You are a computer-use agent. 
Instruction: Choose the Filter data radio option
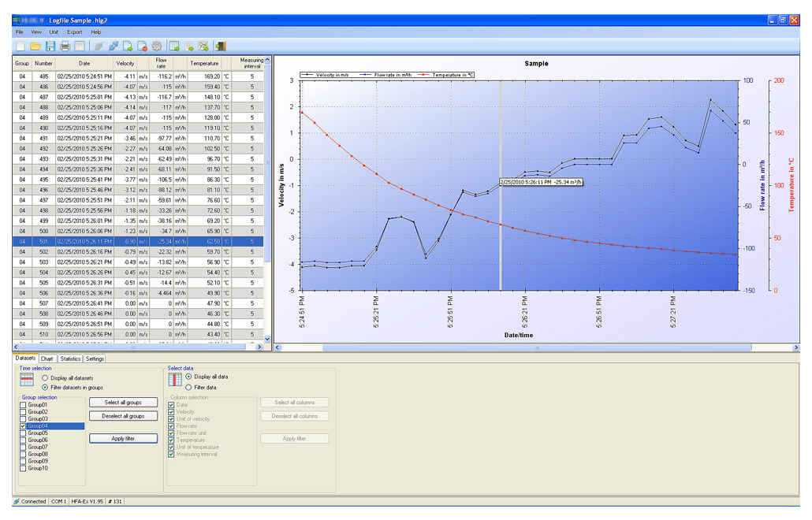coord(188,387)
